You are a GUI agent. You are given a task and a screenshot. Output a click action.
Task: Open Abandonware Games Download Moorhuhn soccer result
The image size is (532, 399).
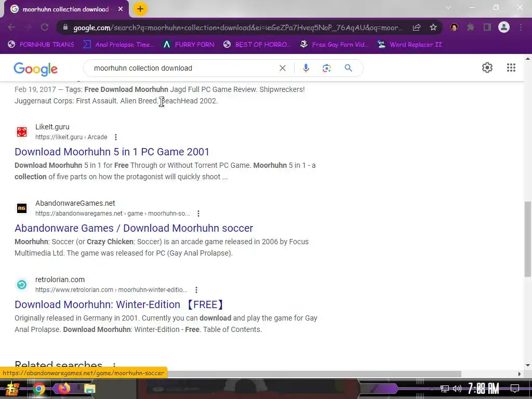coord(134,228)
